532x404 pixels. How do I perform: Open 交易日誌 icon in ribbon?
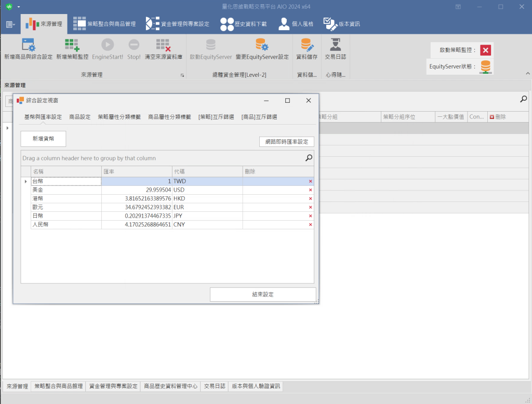coord(335,45)
